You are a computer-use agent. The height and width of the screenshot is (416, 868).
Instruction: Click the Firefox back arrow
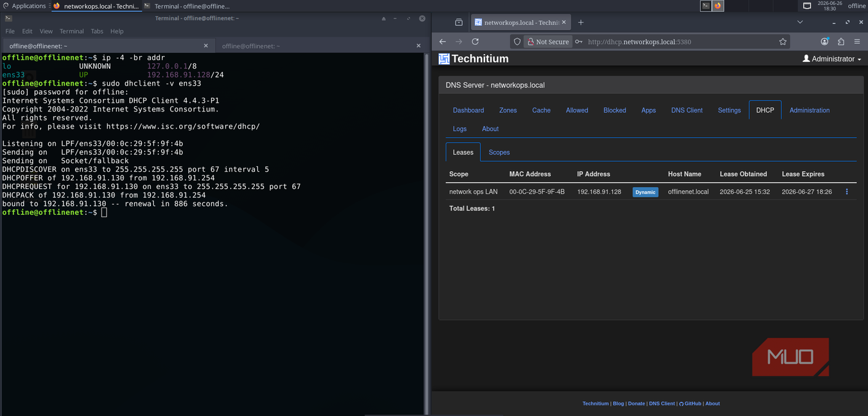pyautogui.click(x=443, y=41)
